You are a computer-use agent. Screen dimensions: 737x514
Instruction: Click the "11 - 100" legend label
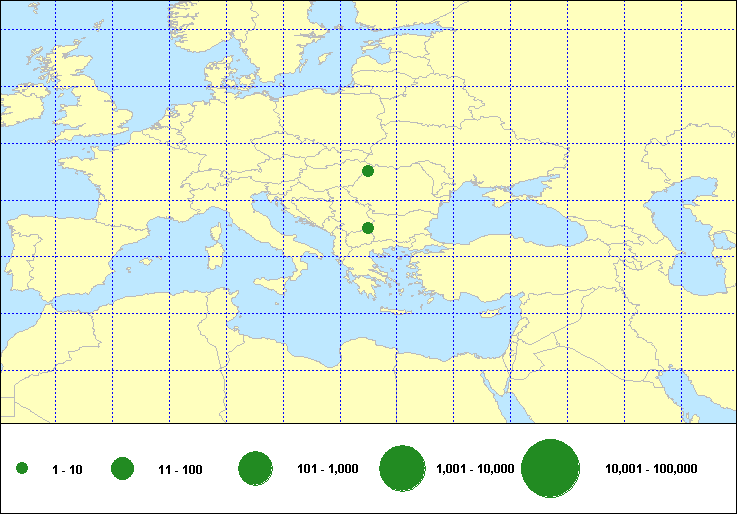[x=180, y=469]
